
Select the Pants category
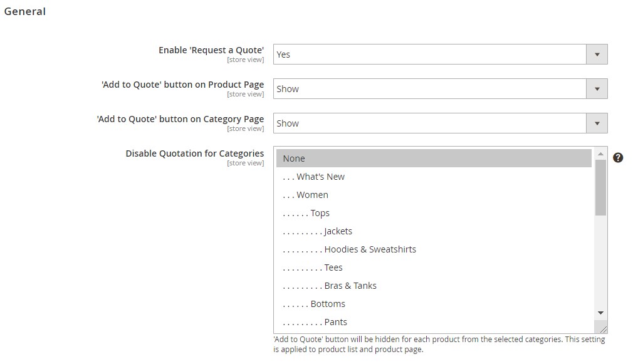click(x=434, y=322)
